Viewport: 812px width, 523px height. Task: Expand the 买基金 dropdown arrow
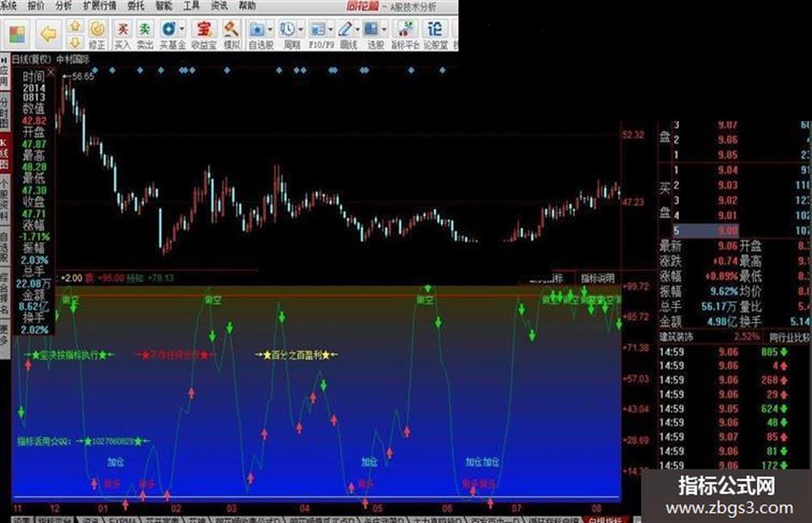pos(182,29)
